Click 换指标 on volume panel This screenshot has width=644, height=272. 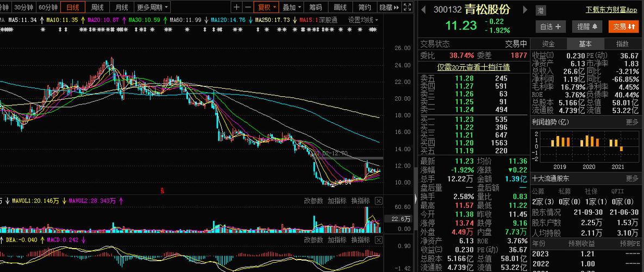click(360, 201)
